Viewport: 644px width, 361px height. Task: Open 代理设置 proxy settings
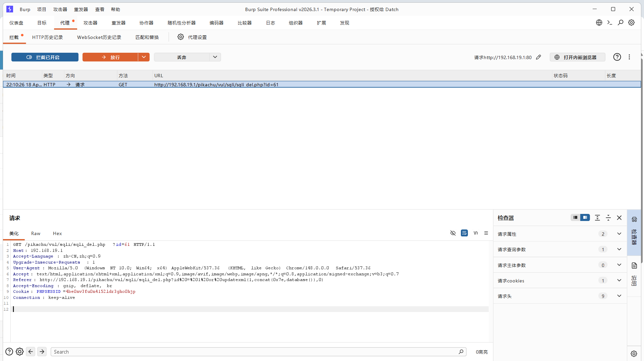[192, 37]
